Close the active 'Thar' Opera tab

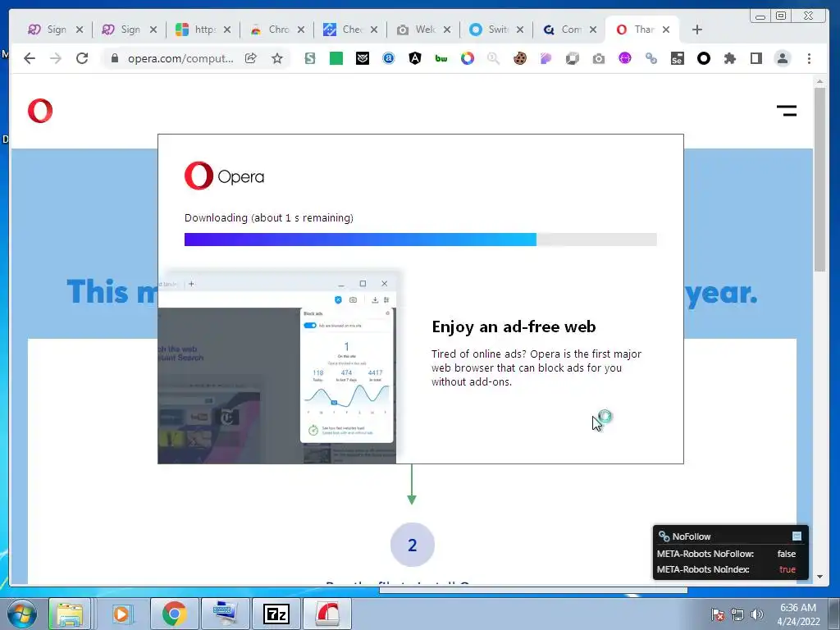point(666,30)
